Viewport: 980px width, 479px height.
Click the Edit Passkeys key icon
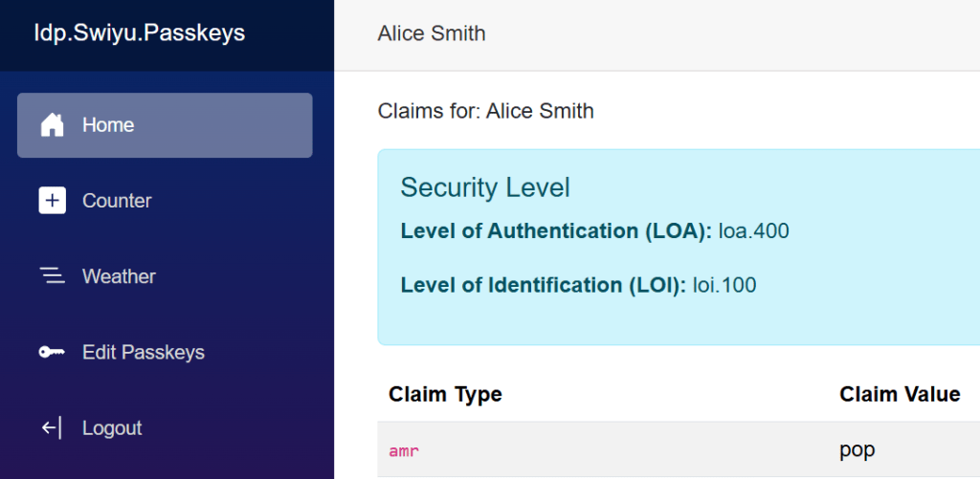coord(52,353)
